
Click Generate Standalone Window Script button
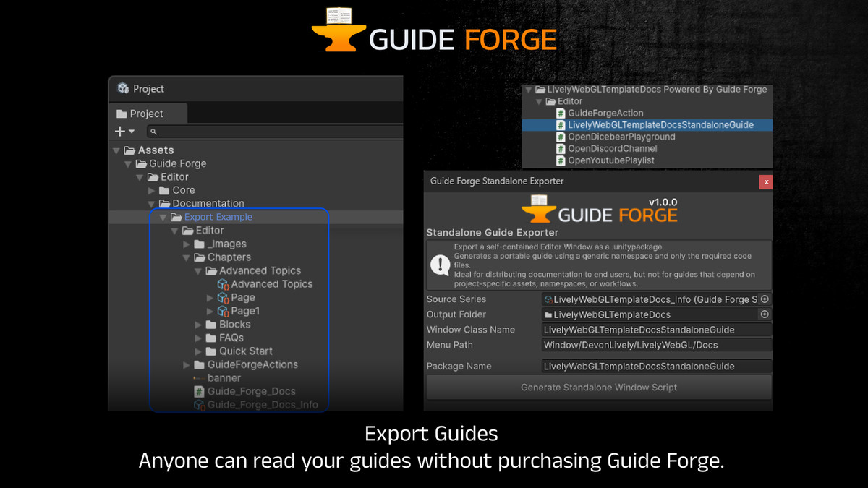tap(599, 388)
